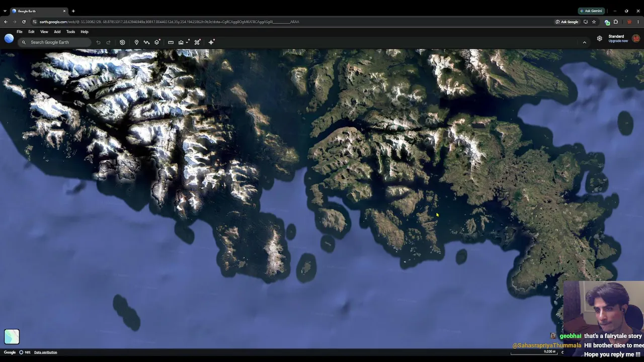Image resolution: width=644 pixels, height=362 pixels.
Task: Open the Help menu
Action: coord(85,32)
